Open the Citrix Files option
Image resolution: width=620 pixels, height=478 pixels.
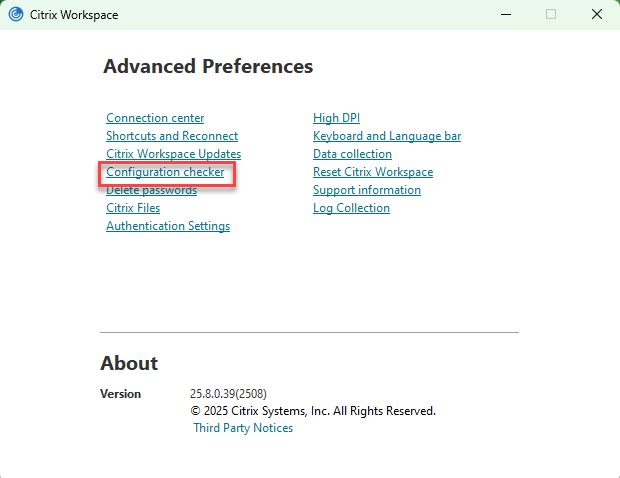pos(133,208)
